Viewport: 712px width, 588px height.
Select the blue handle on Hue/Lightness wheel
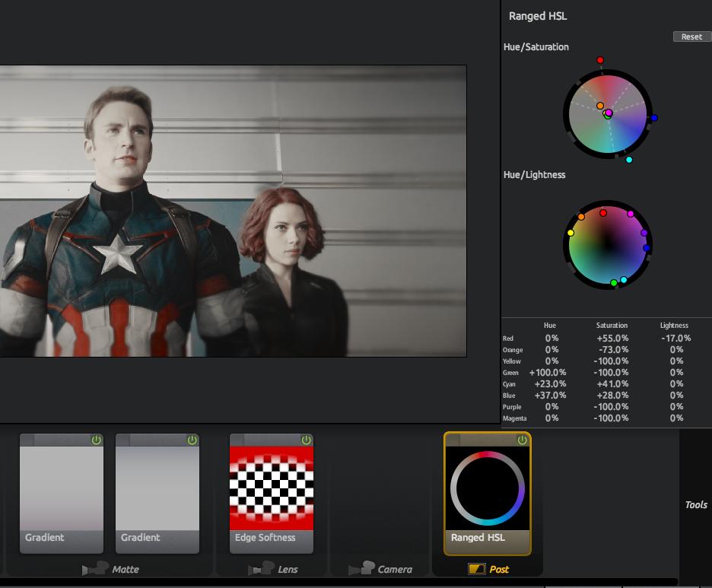coord(646,248)
